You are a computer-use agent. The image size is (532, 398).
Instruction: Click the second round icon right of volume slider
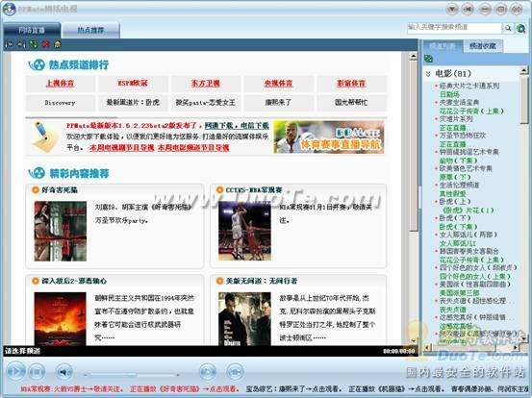[x=235, y=371]
